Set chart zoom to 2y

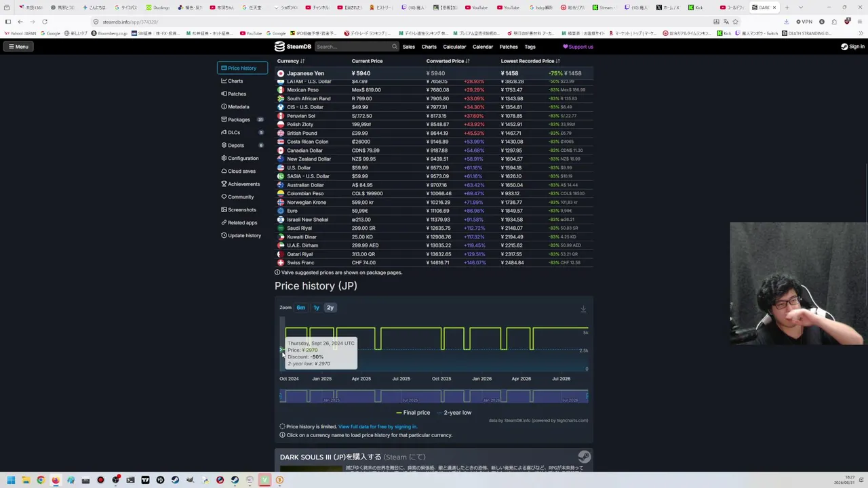(x=330, y=308)
